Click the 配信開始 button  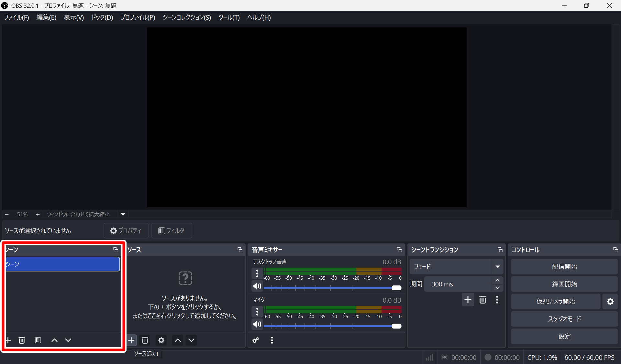[x=564, y=267]
